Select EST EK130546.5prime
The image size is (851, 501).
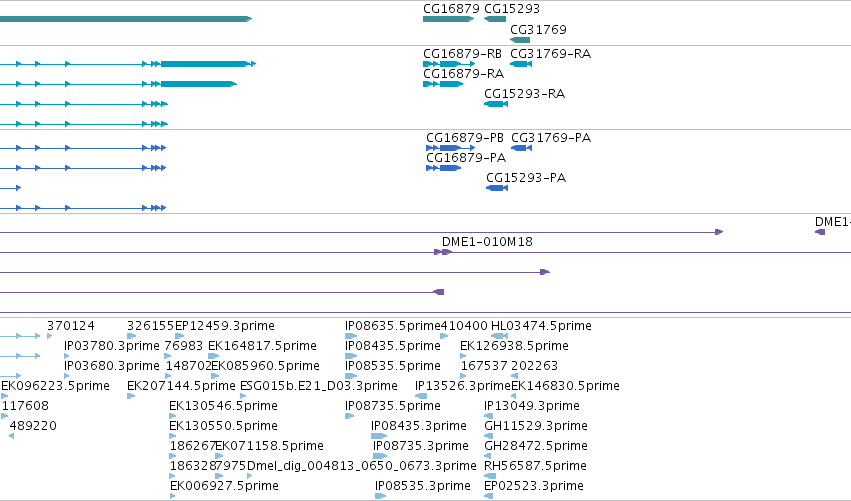[x=224, y=407]
